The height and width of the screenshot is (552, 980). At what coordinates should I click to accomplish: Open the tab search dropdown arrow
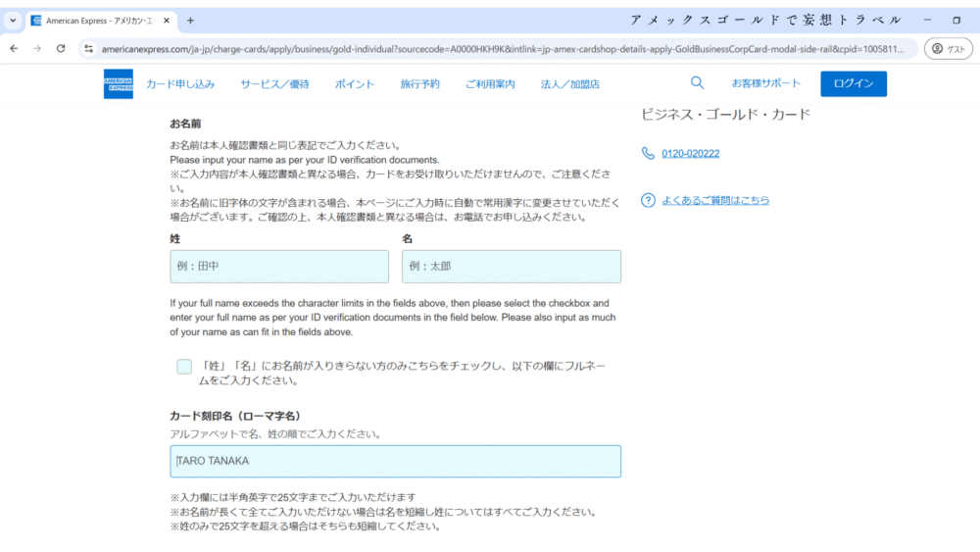tap(13, 21)
